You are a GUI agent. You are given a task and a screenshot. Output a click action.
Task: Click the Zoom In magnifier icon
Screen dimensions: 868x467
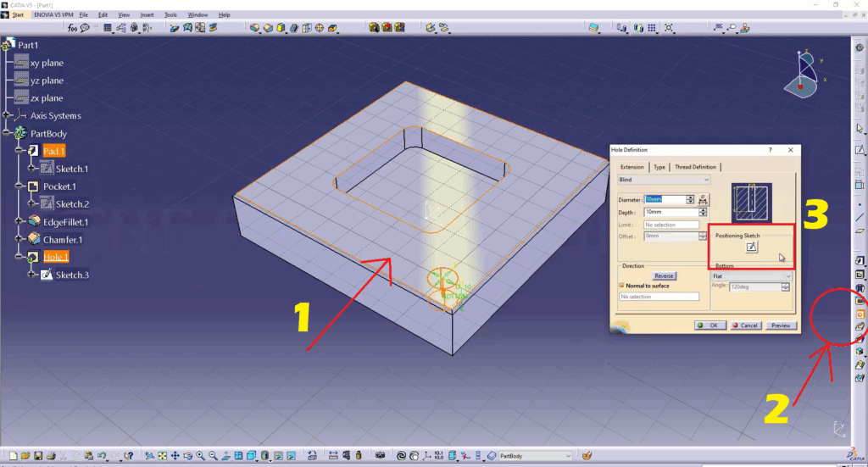click(200, 456)
